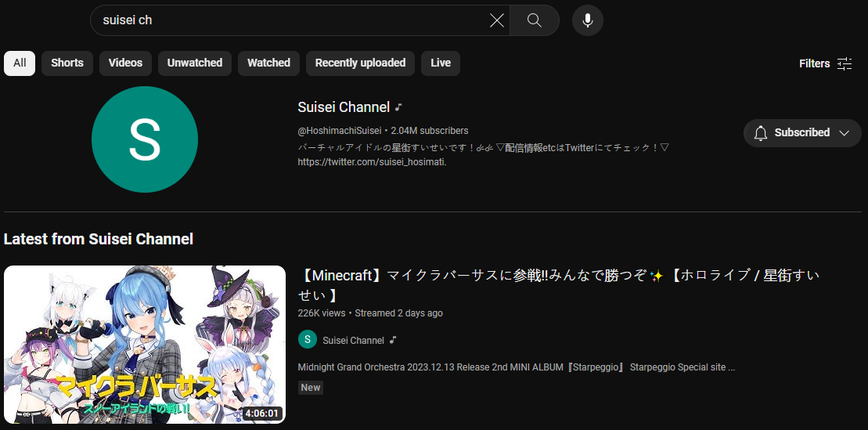Open the Filters sliders icon
Viewport: 868px width, 430px height.
click(x=845, y=63)
